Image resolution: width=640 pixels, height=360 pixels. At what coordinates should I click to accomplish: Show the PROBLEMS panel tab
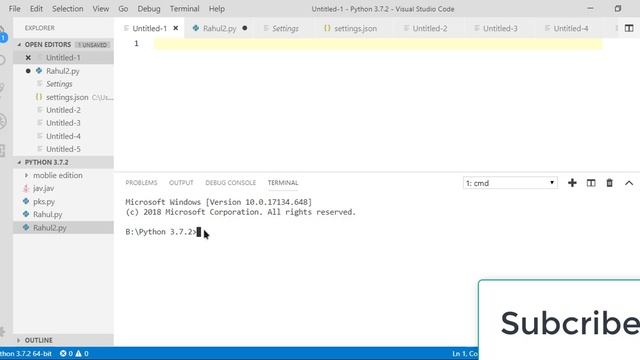pos(141,182)
